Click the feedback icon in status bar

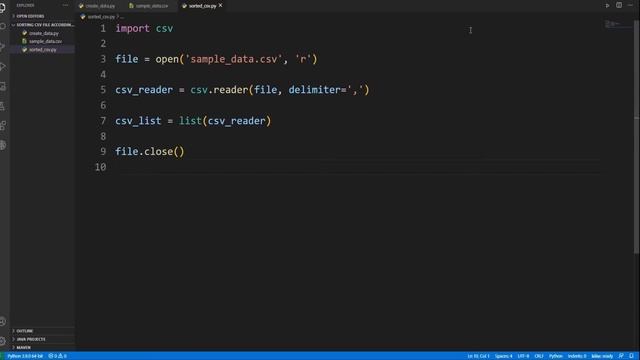click(x=621, y=356)
